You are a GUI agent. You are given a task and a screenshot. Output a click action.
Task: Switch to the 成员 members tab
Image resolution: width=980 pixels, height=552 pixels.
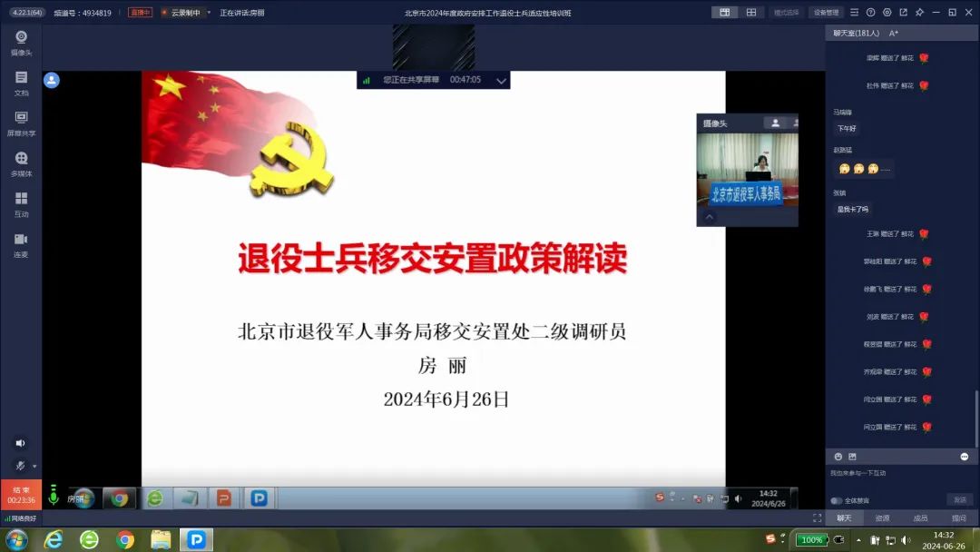pos(921,518)
